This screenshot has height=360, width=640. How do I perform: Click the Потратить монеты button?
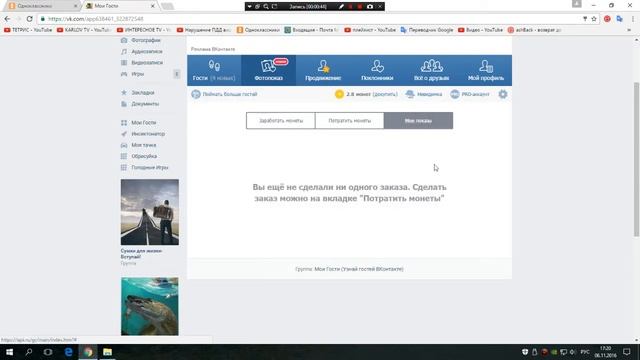349,121
